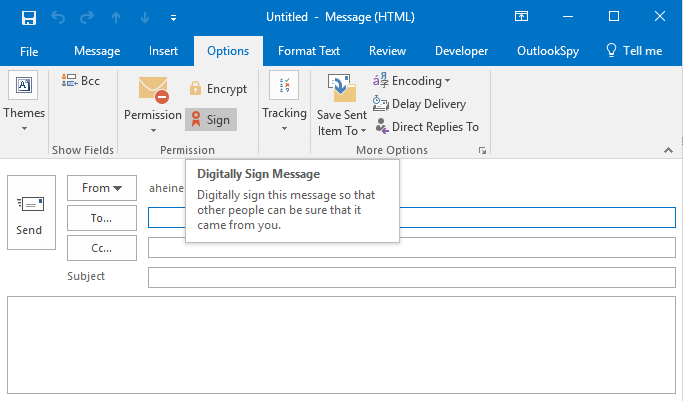683x401 pixels.
Task: Open the Themes gallery
Action: pos(24,105)
